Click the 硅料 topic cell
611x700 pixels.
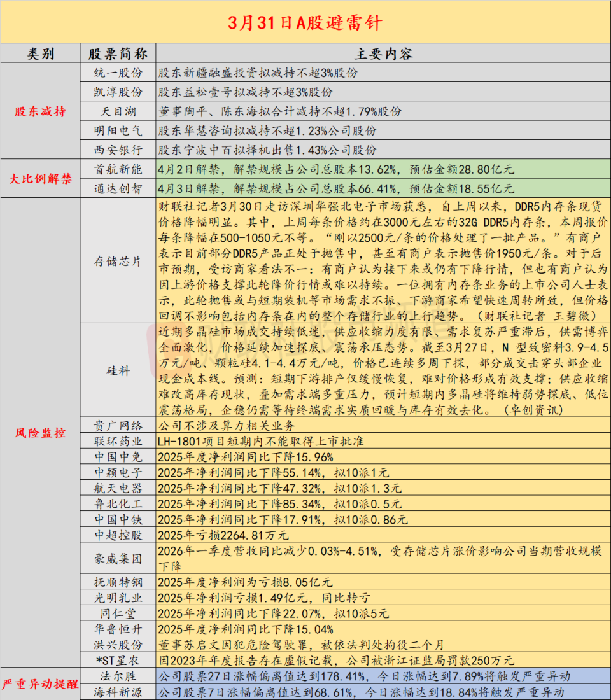[x=118, y=370]
